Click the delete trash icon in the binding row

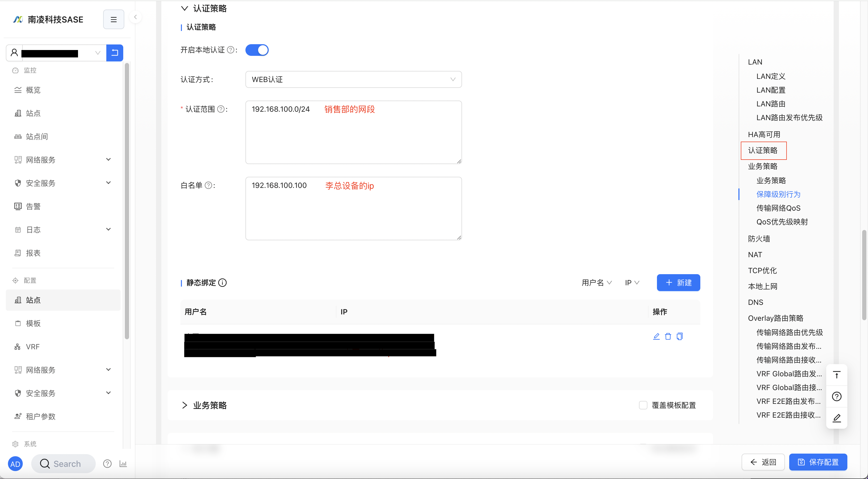pyautogui.click(x=668, y=336)
